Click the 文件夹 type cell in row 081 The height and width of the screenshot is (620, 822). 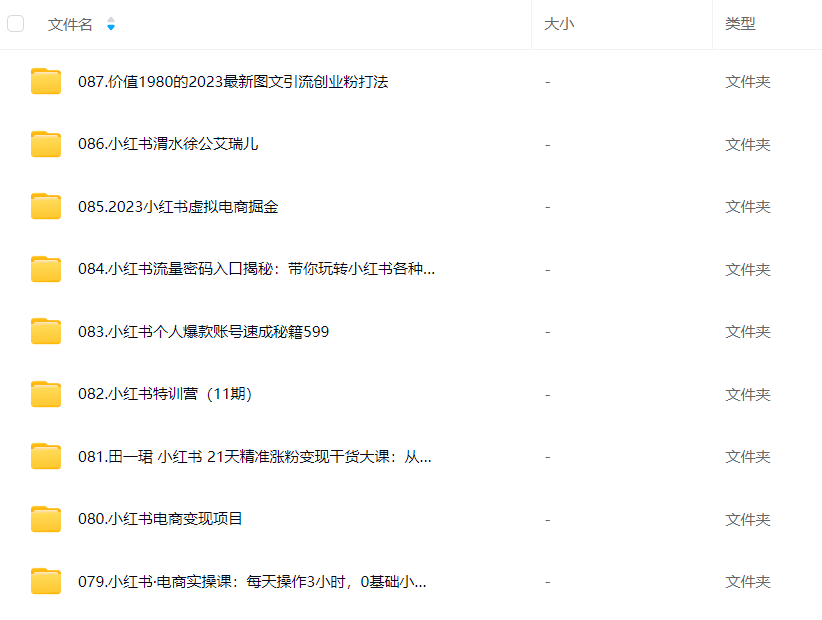tap(748, 457)
